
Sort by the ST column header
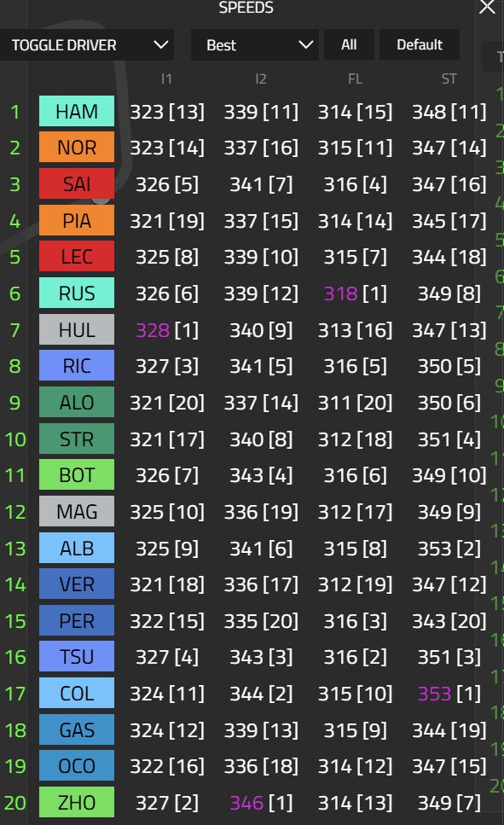coord(449,79)
